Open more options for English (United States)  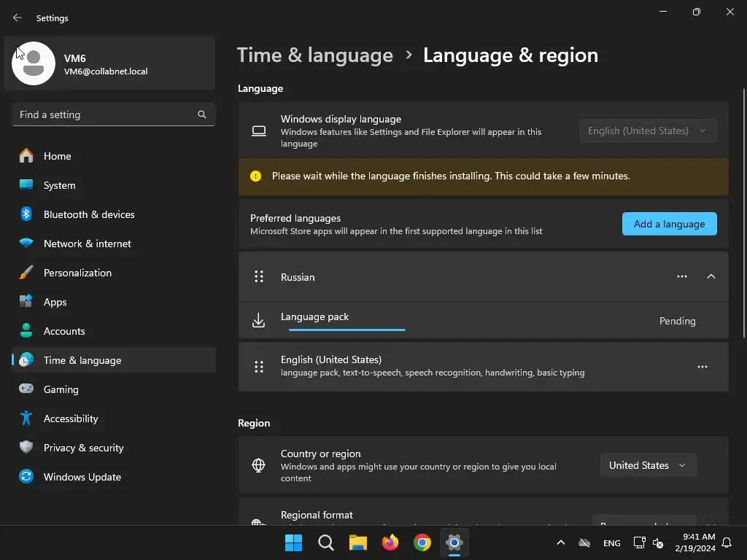pyautogui.click(x=703, y=367)
